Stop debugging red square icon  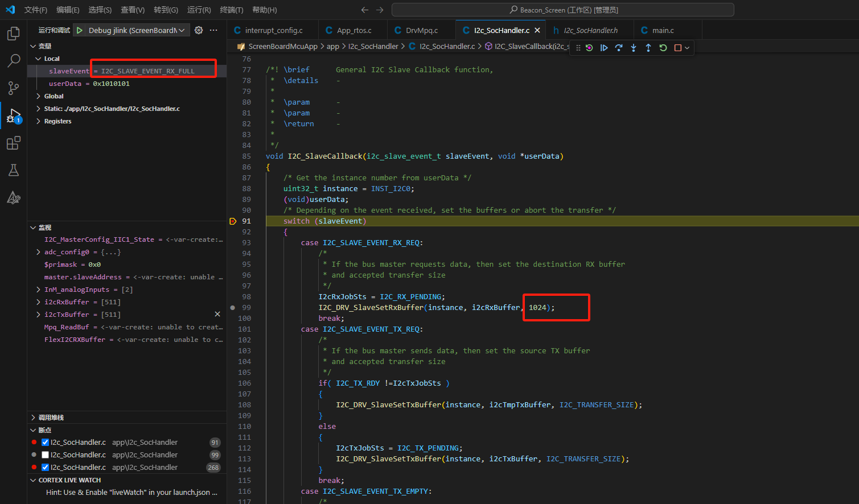[x=678, y=48]
